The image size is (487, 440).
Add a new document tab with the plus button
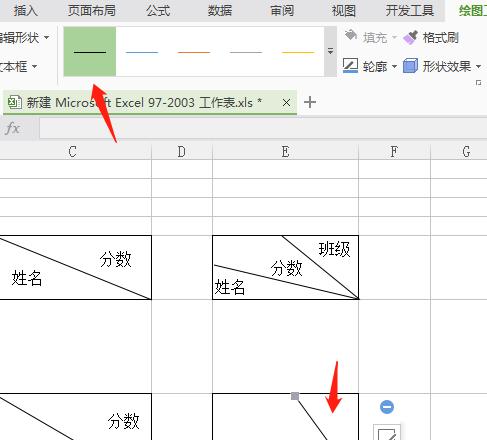310,102
